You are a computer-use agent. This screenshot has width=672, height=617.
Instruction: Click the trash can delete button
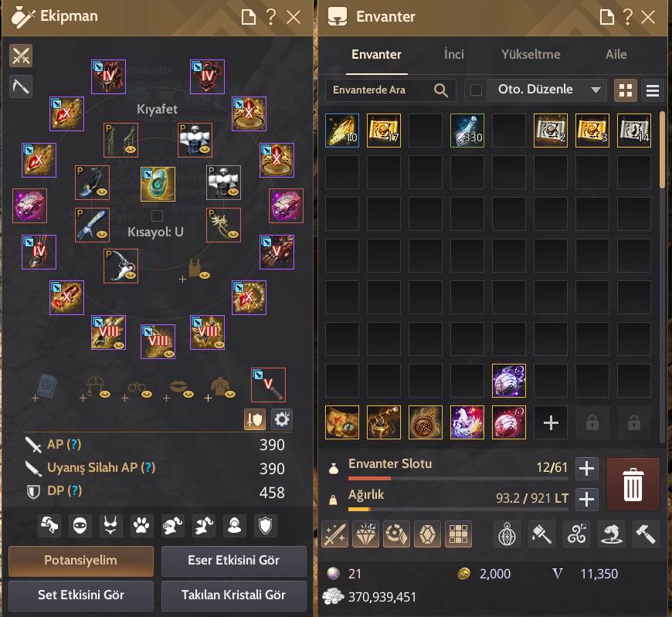coord(633,484)
